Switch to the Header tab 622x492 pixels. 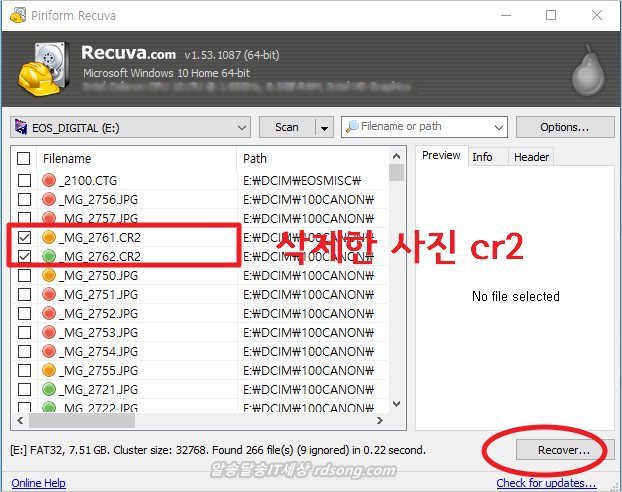(x=531, y=157)
